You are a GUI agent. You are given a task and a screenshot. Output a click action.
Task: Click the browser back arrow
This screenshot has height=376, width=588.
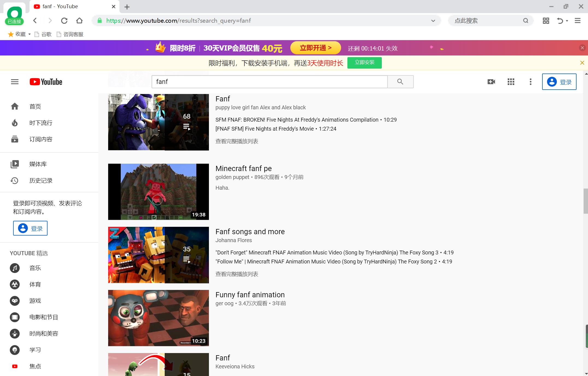pyautogui.click(x=35, y=20)
